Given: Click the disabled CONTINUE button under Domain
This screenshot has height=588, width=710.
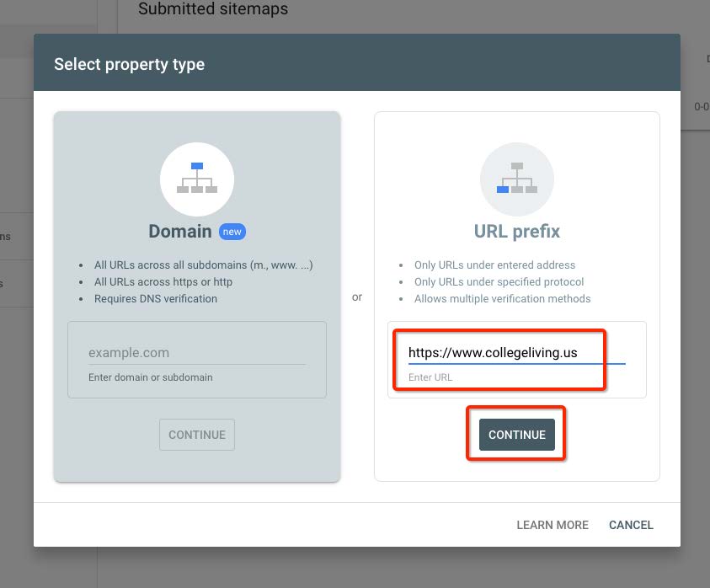Looking at the screenshot, I should click(x=197, y=435).
